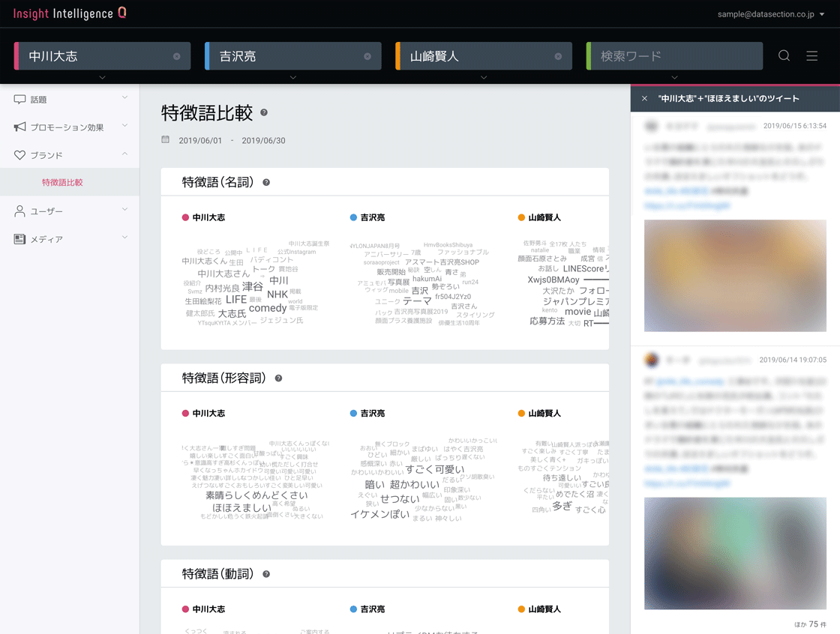Clear the 山崎賢人 search keyword
Viewport: 840px width, 634px height.
558,56
